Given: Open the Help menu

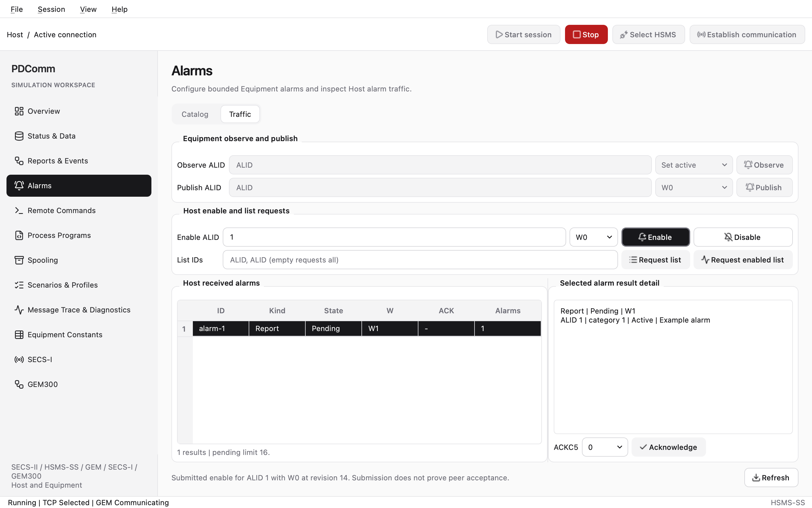Looking at the screenshot, I should (x=120, y=9).
